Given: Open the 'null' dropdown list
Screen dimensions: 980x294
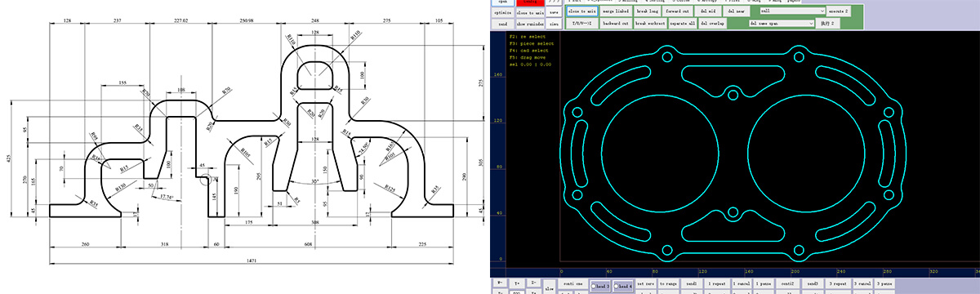Looking at the screenshot, I should (x=792, y=11).
